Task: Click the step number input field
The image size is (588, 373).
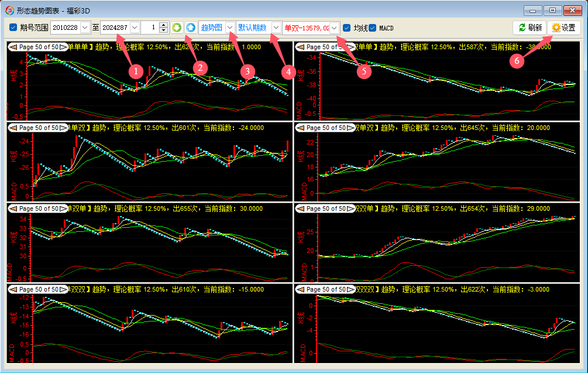Action: pos(149,28)
